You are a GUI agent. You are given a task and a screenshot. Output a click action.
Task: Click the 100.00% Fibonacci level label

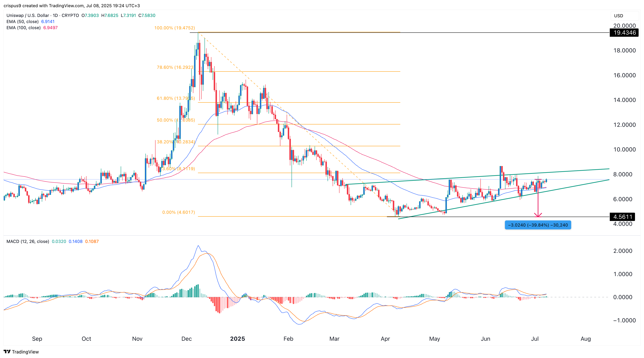coord(174,28)
